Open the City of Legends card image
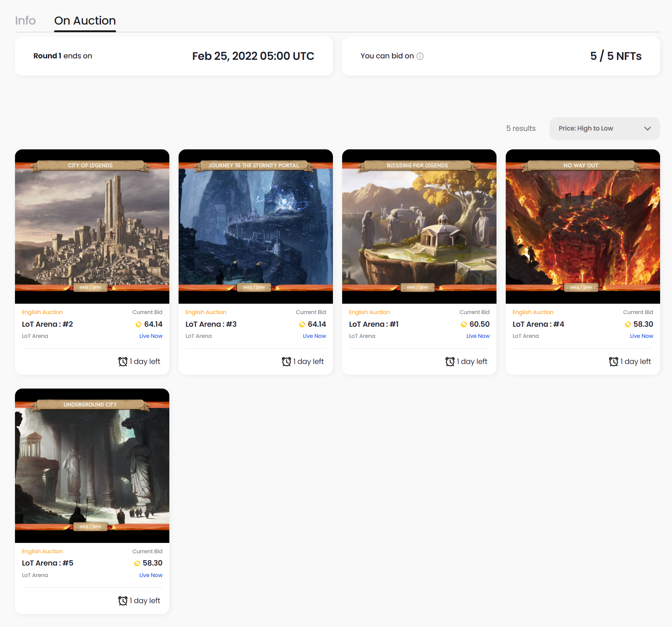The image size is (672, 627). coord(92,227)
